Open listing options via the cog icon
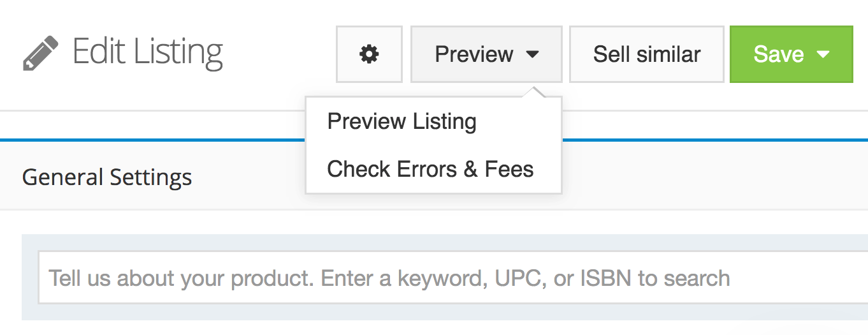 tap(369, 54)
